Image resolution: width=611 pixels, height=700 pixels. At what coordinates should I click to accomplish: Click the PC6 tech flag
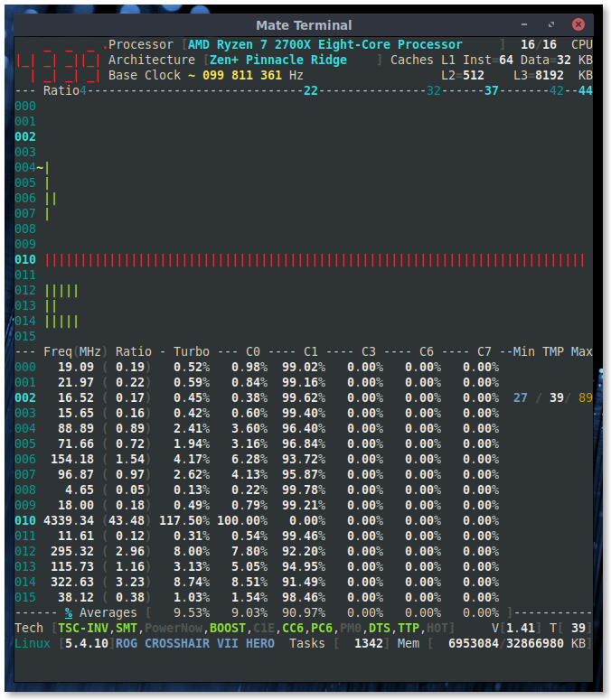pyautogui.click(x=322, y=628)
